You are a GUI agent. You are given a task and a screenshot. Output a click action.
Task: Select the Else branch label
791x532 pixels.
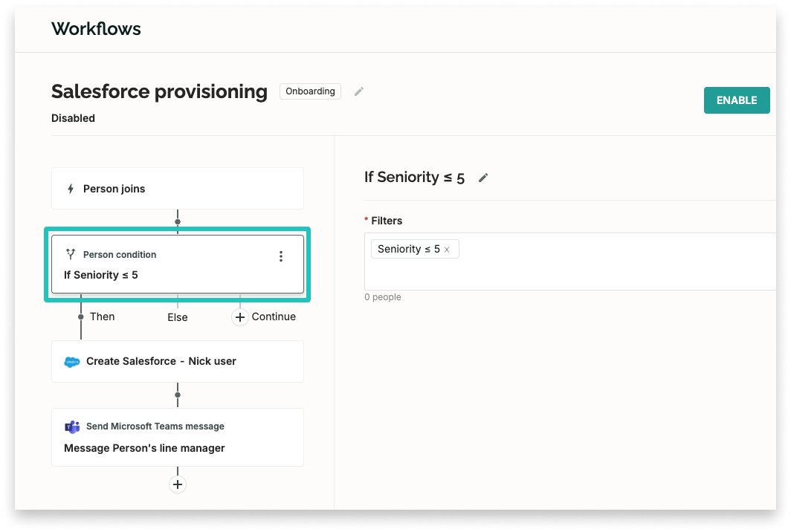tap(177, 317)
